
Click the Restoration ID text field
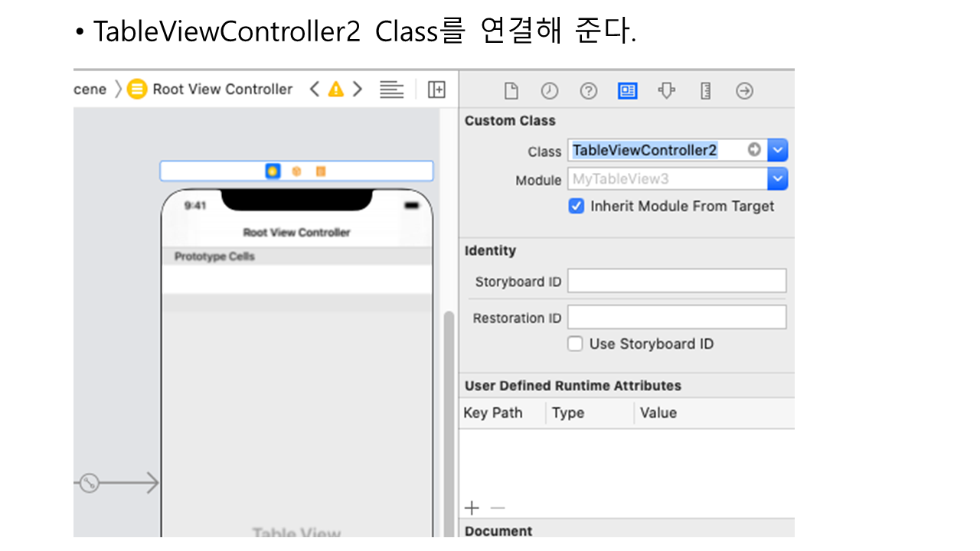pos(676,318)
